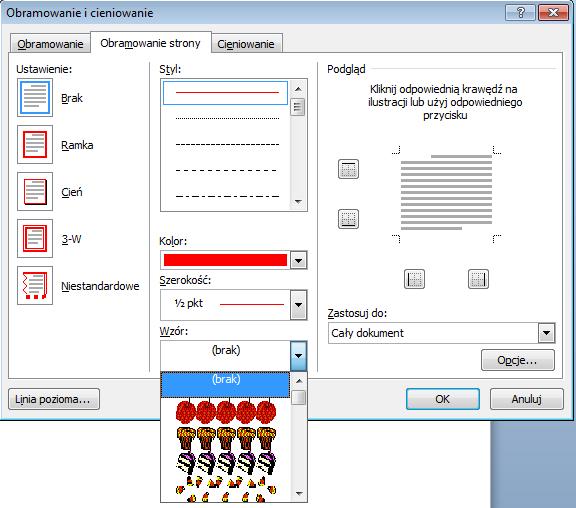Select the solid line style in Styl list
The width and height of the screenshot is (576, 508).
[225, 93]
